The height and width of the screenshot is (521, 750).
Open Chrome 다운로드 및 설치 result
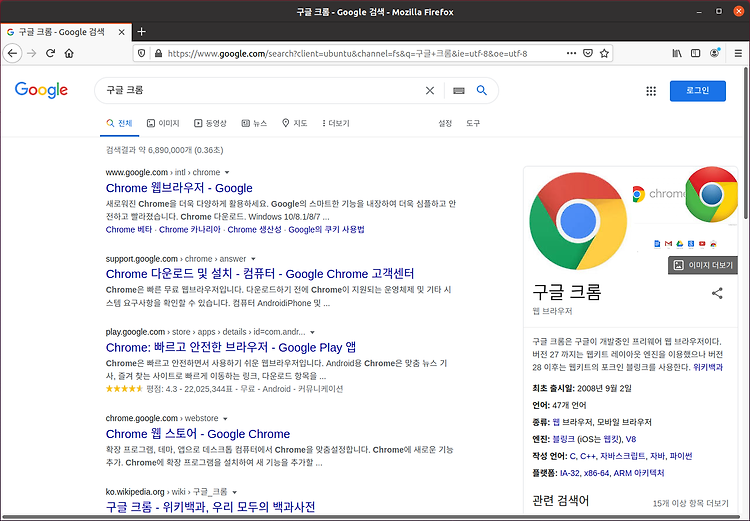pos(260,274)
